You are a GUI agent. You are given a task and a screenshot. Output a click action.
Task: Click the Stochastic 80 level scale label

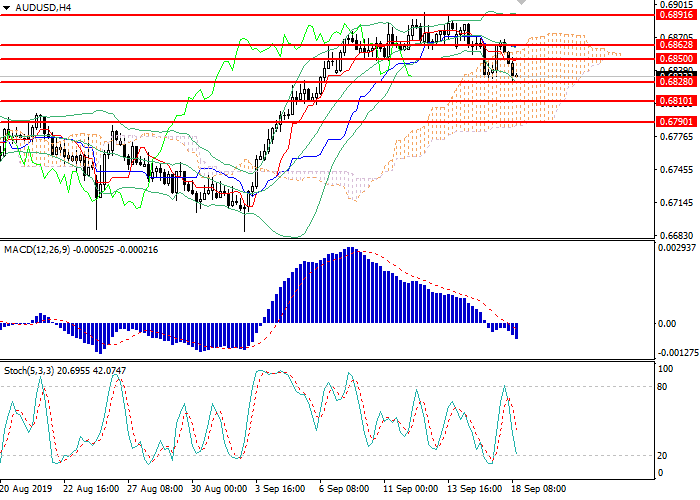pyautogui.click(x=662, y=386)
